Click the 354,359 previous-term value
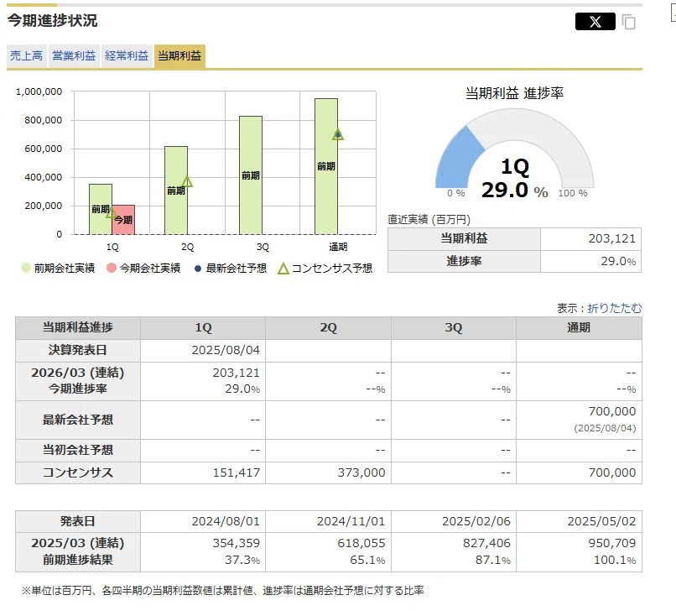This screenshot has width=676, height=616. [237, 543]
